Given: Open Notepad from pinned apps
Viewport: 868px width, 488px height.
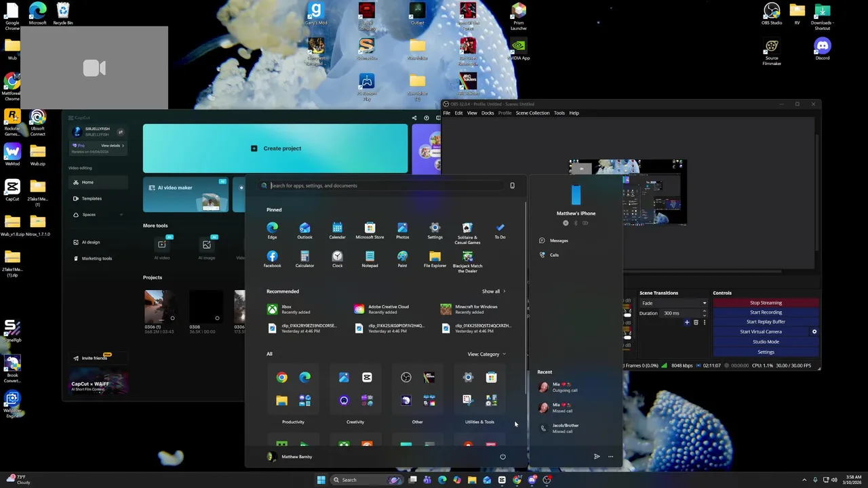Looking at the screenshot, I should (x=370, y=259).
